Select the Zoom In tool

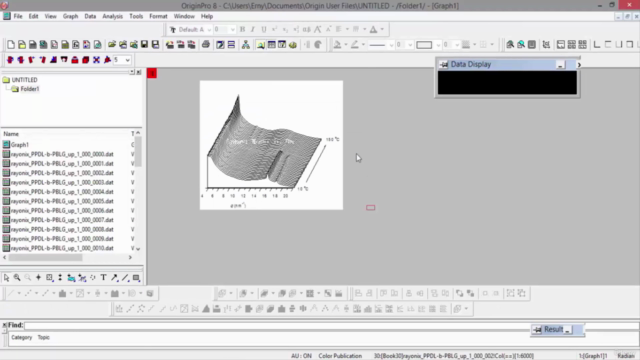point(17,278)
